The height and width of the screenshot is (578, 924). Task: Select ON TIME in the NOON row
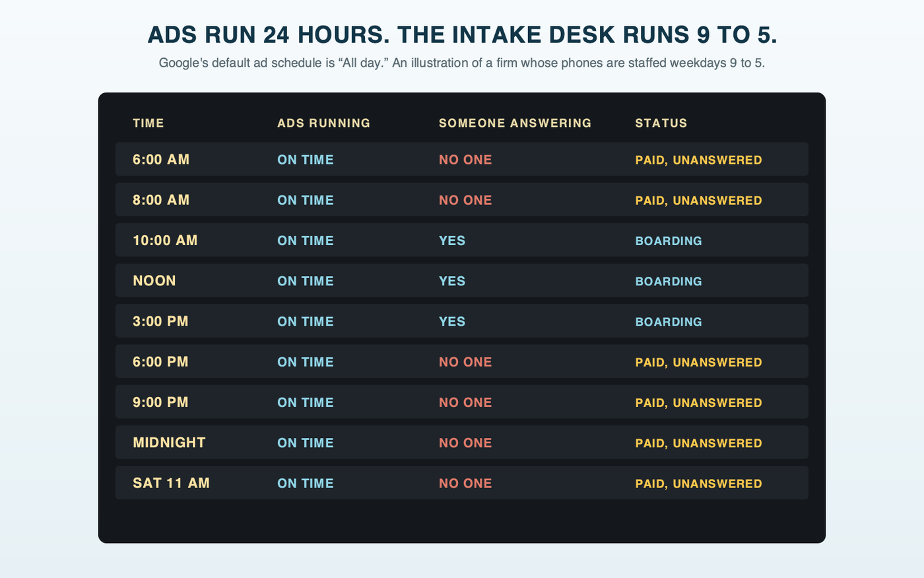pos(306,281)
